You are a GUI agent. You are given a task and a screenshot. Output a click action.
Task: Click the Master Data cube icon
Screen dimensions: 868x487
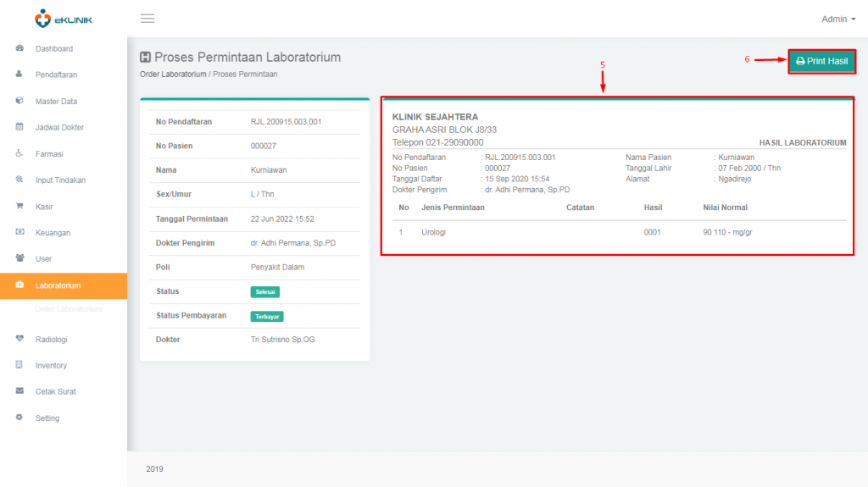point(19,101)
